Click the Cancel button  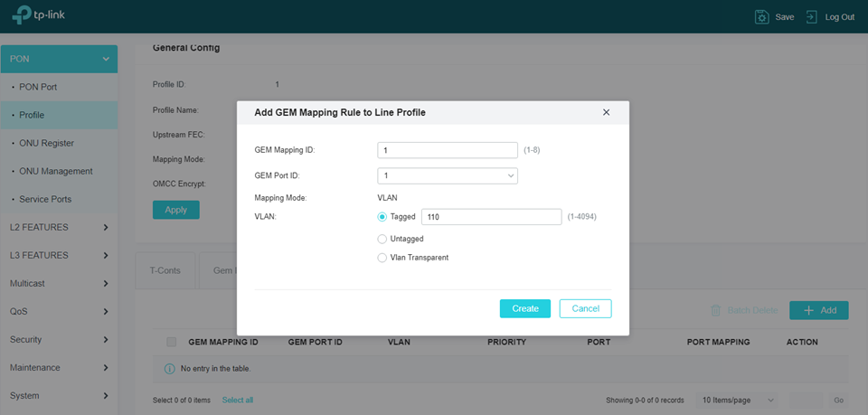click(x=585, y=308)
